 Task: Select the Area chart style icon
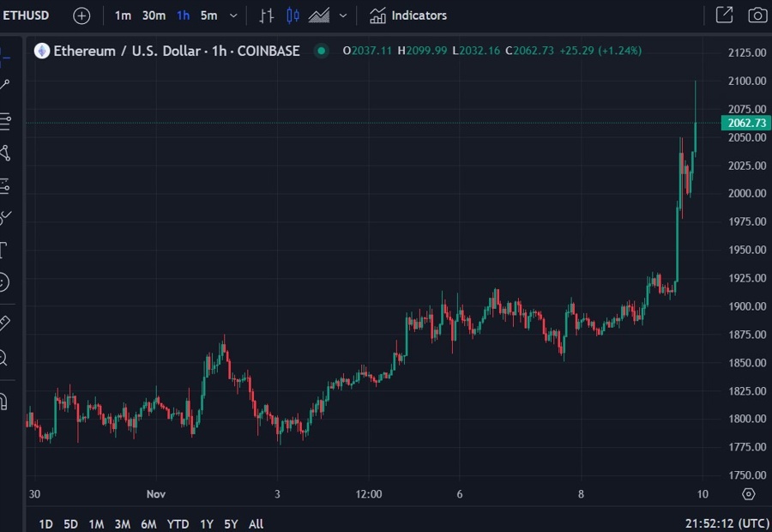pyautogui.click(x=319, y=15)
